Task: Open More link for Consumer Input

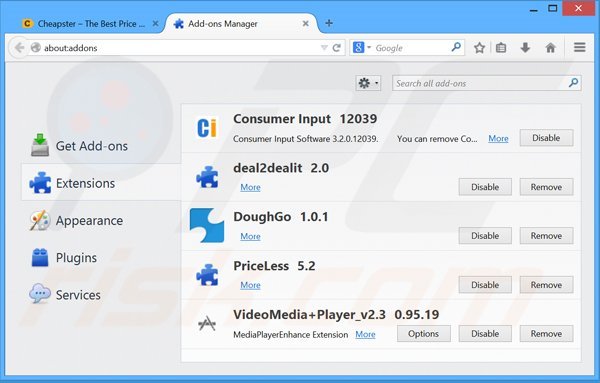Action: (498, 139)
